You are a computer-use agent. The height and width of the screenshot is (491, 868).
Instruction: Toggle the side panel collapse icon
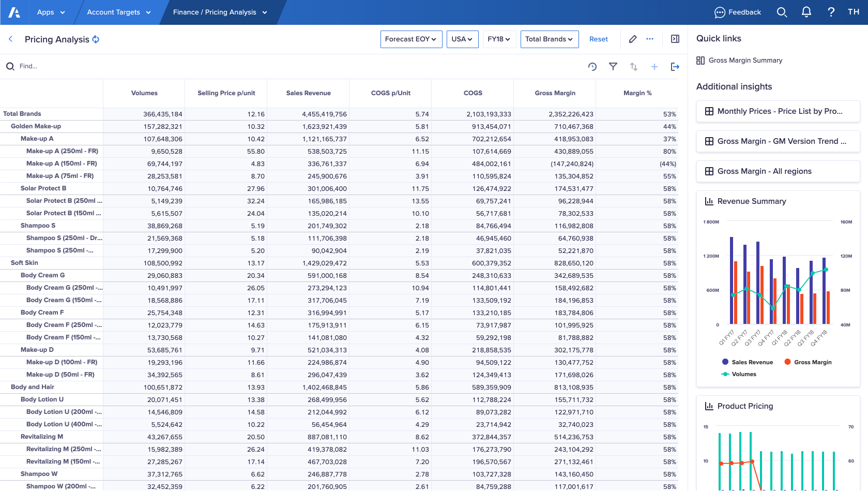coord(675,39)
